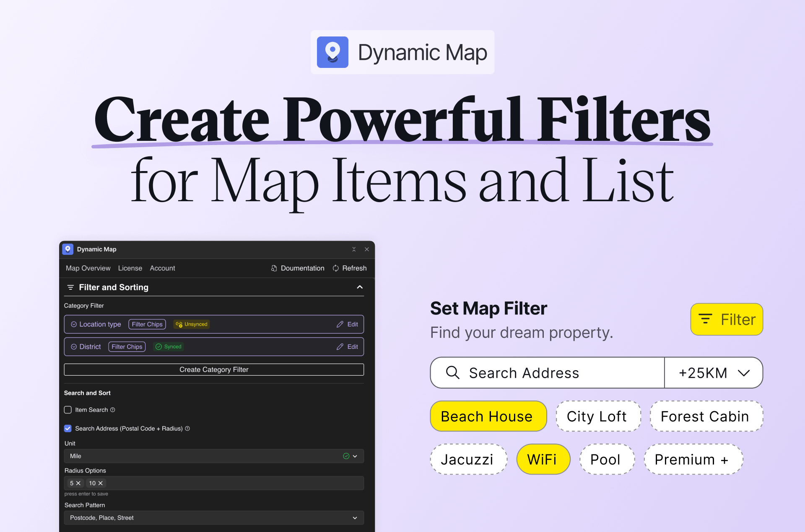Click the magnifier icon in Search Address bar
Image resolution: width=805 pixels, height=532 pixels.
tap(452, 372)
